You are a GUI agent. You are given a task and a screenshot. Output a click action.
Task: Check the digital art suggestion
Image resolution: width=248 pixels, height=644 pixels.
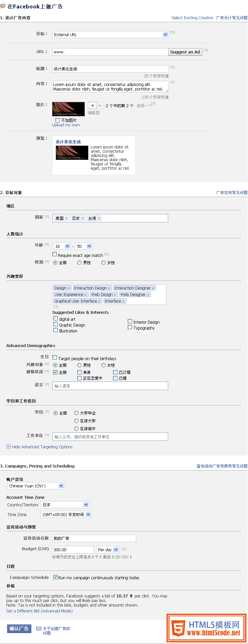(55, 318)
